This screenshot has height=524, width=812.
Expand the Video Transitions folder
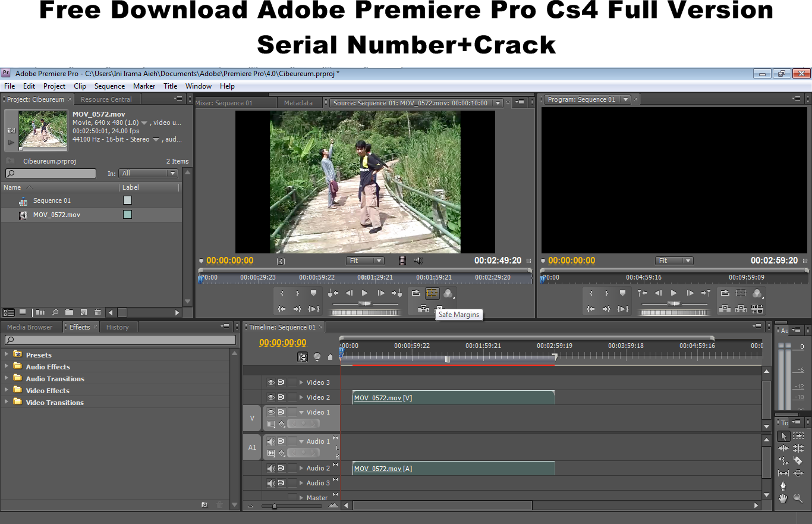pyautogui.click(x=7, y=402)
